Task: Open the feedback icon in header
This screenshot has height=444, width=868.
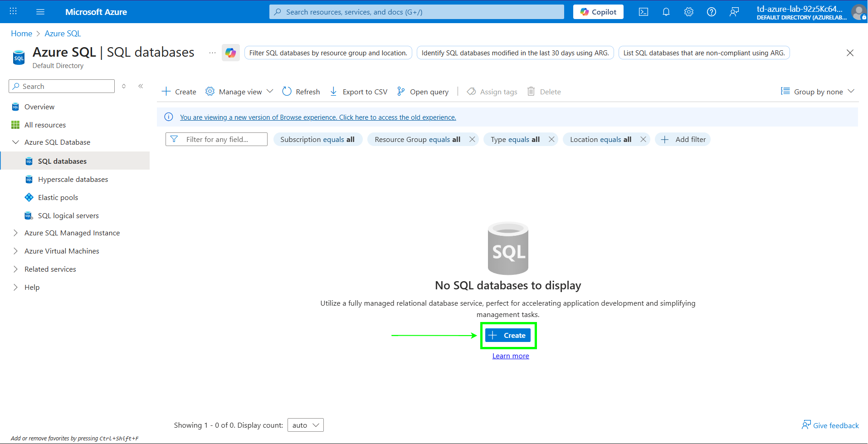Action: point(734,12)
